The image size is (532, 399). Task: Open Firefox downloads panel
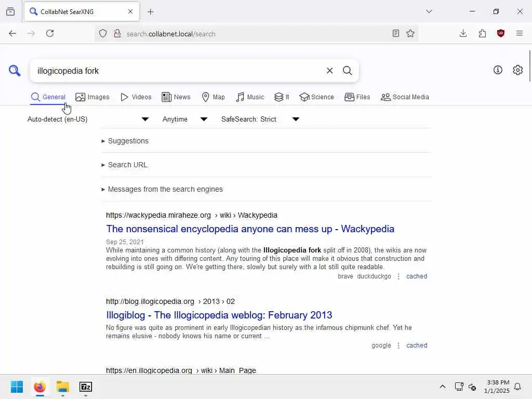pyautogui.click(x=463, y=33)
